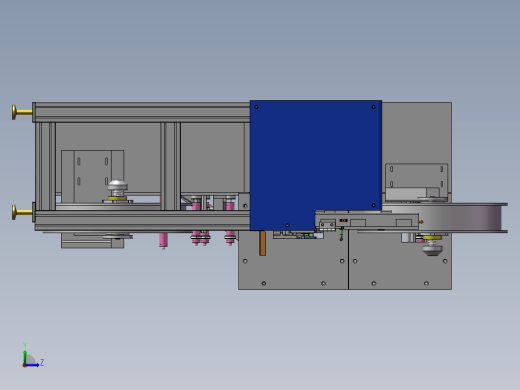Screen dimensions: 520x390
Task: Select the large blue cover panel
Action: pyautogui.click(x=316, y=165)
